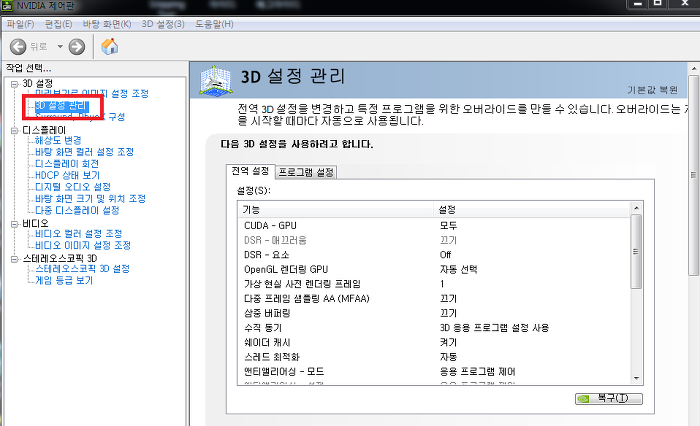Select 다중 프레임 샘플링 AA (MFAA) row
This screenshot has width=700, height=426.
[434, 299]
